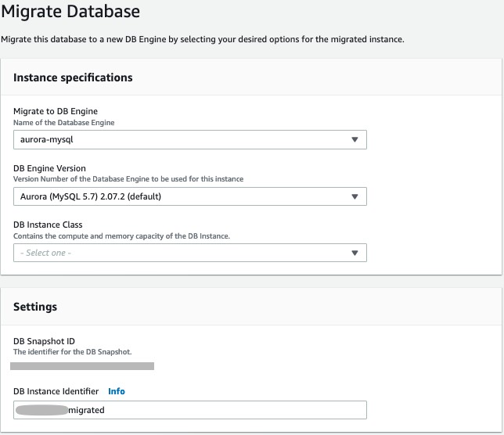Viewport: 504px width, 435px height.
Task: Open the DB Engine Version dropdown
Action: 190,196
